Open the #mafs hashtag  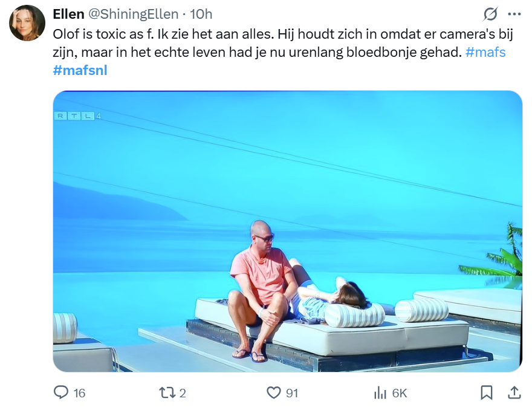[485, 52]
